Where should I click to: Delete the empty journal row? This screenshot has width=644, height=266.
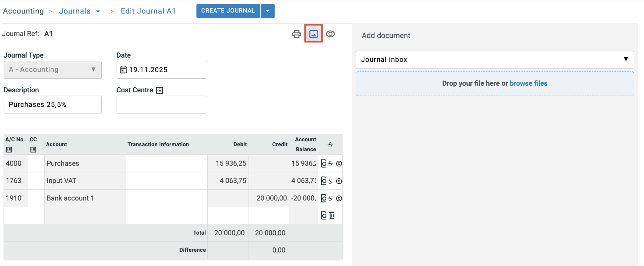click(x=332, y=215)
